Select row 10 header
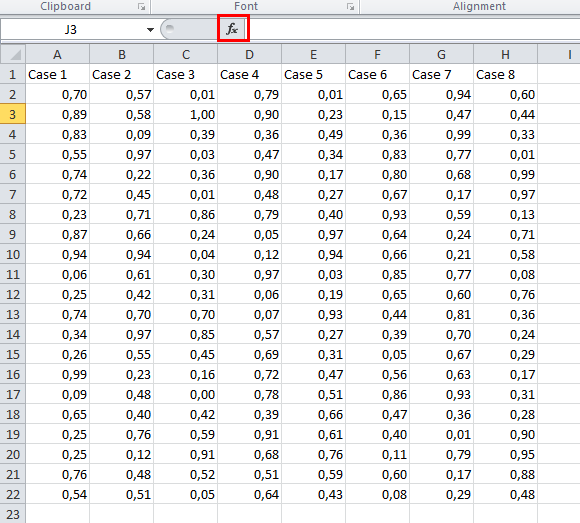 point(13,254)
